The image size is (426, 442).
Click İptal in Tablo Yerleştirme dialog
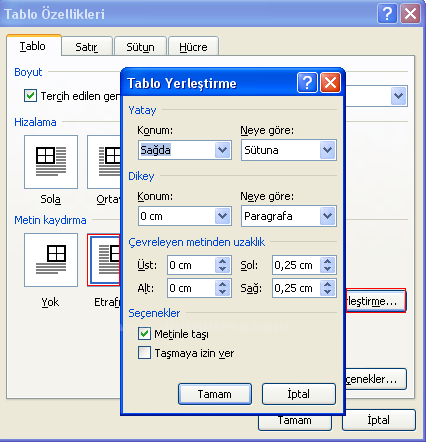(x=299, y=394)
